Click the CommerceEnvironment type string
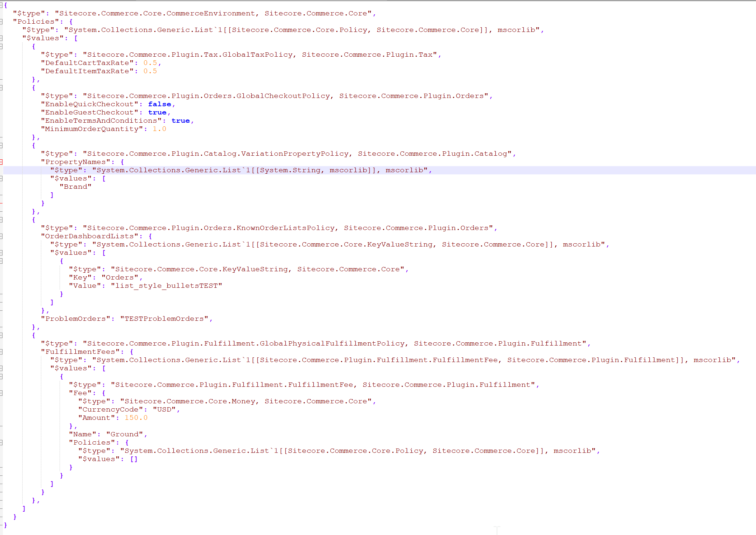This screenshot has height=535, width=756. point(213,13)
